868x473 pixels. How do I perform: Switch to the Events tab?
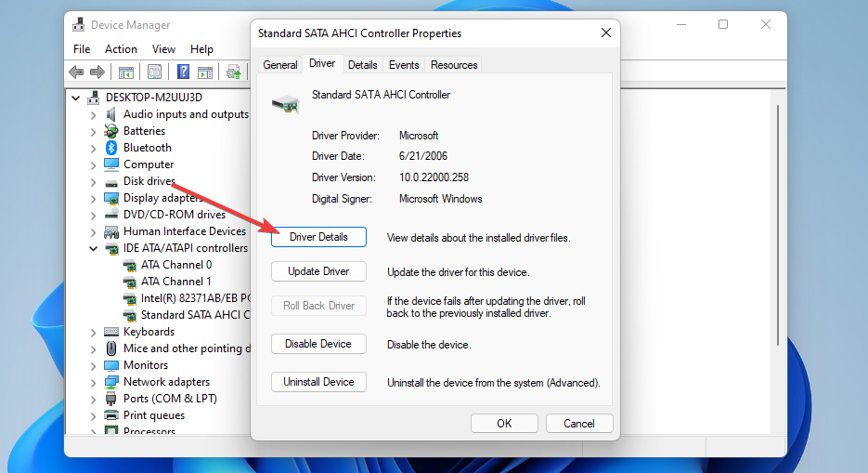(404, 65)
